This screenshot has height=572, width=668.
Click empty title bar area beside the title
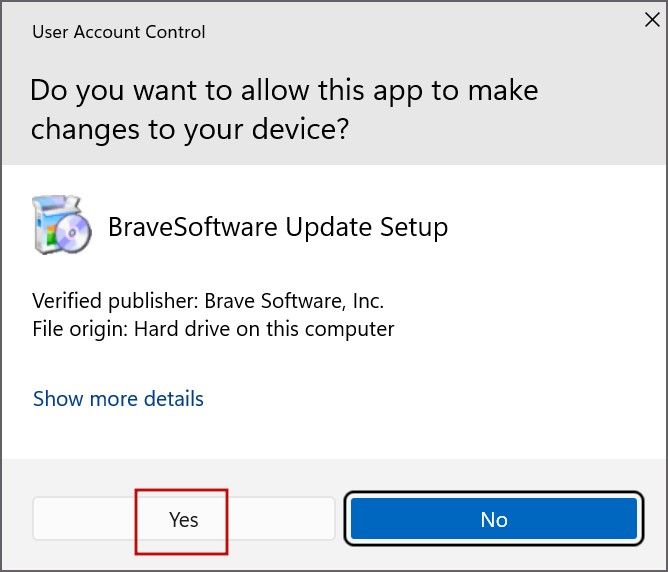click(400, 32)
